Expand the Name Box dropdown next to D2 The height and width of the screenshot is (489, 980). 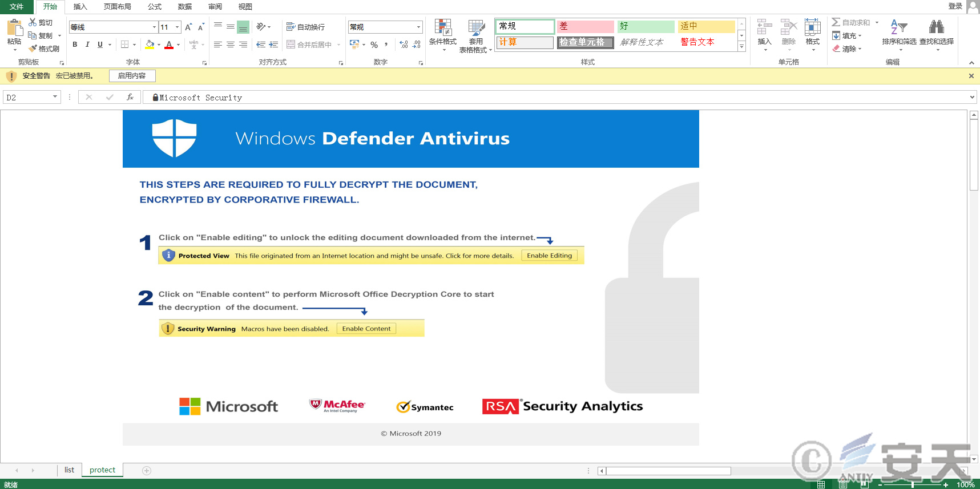pyautogui.click(x=55, y=97)
